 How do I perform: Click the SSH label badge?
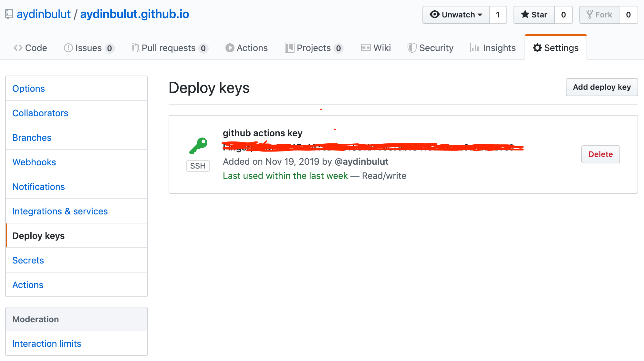(198, 166)
